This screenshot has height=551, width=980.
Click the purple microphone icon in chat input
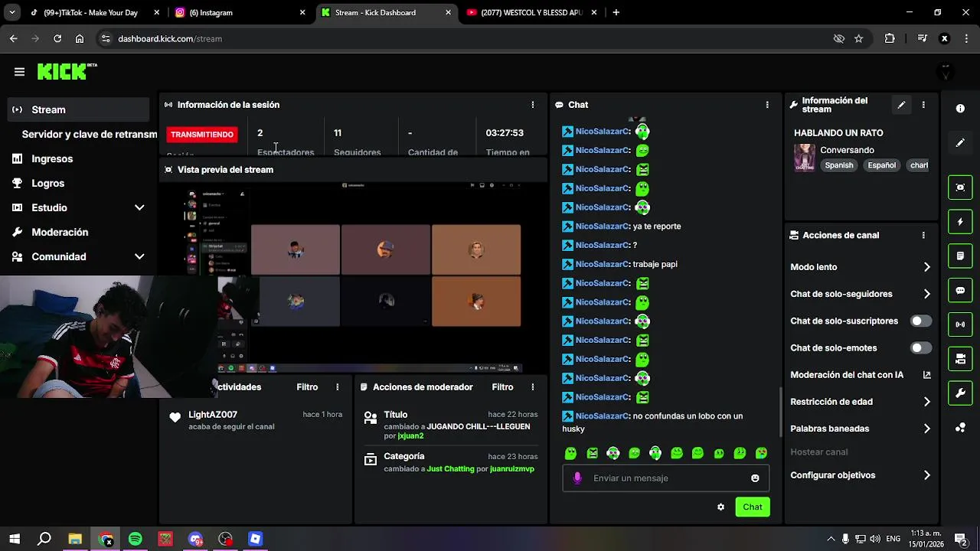577,478
